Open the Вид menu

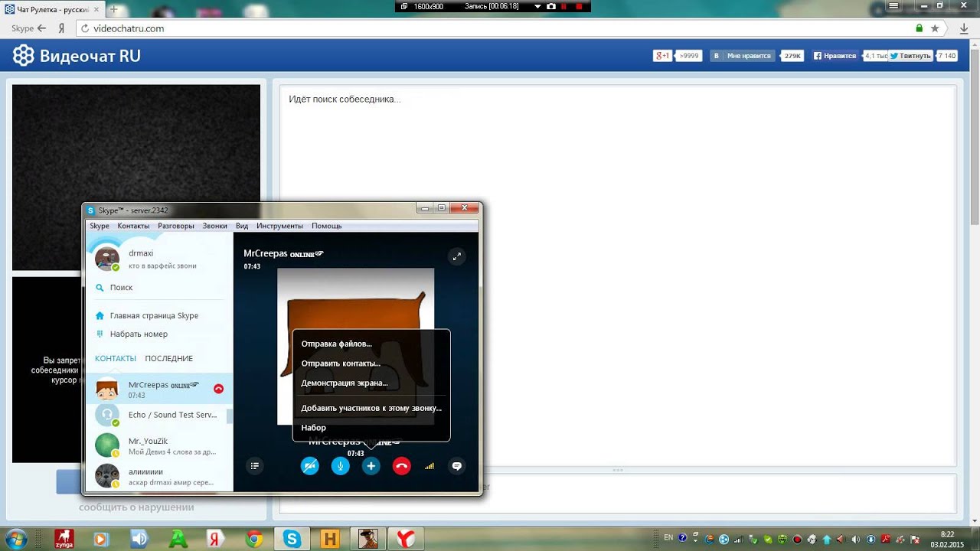coord(242,226)
